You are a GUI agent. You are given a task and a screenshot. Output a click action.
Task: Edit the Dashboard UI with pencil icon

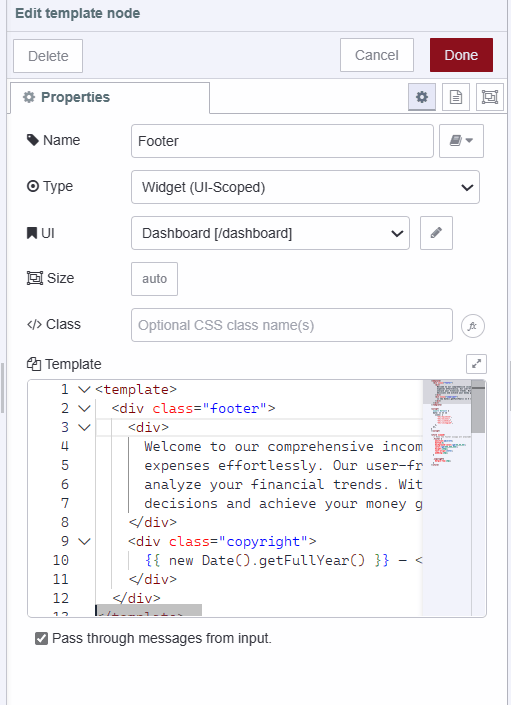pos(436,233)
